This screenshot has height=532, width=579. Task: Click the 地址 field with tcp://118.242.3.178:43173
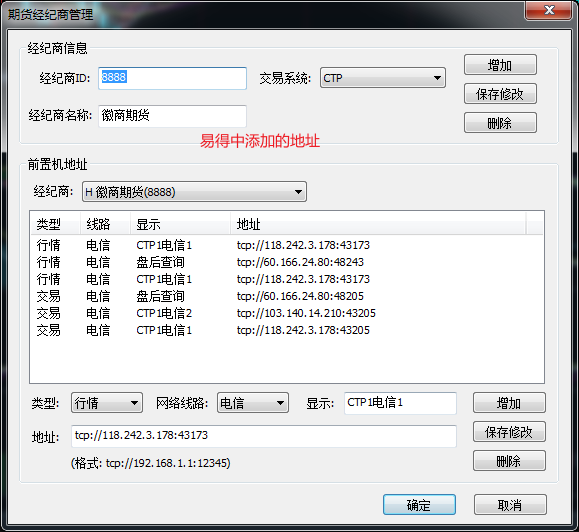[264, 436]
